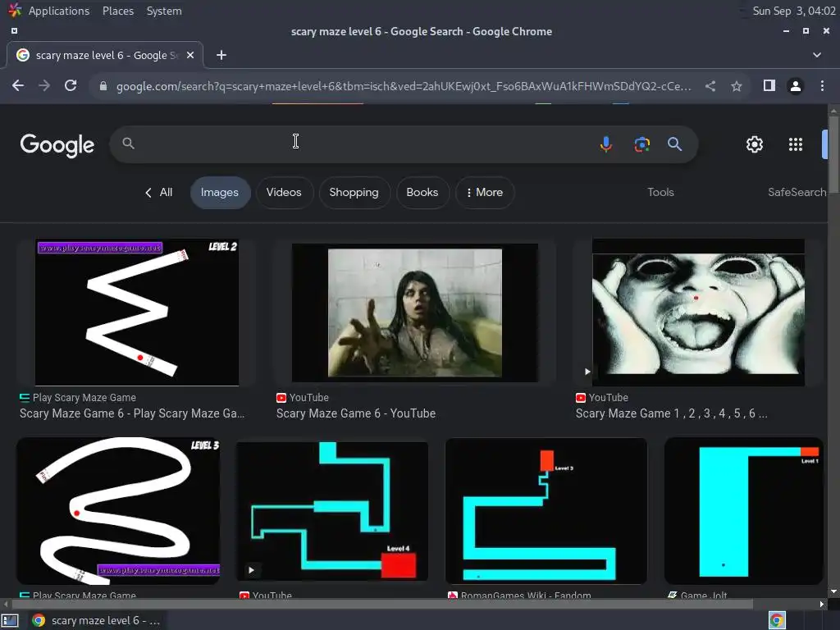Select the Images filter chip

coord(220,192)
